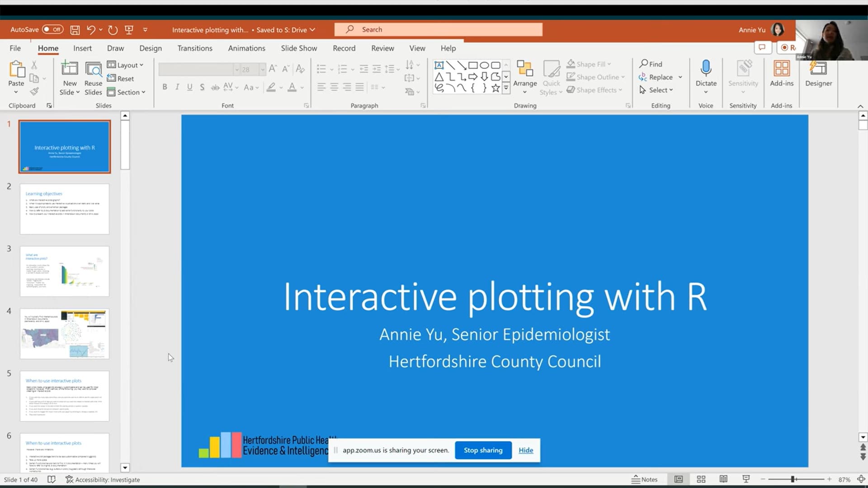Open the Slide Show tab
Viewport: 868px width, 488px height.
pyautogui.click(x=299, y=48)
